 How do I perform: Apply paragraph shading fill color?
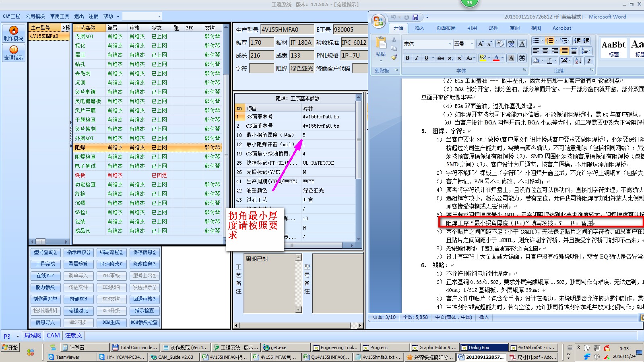536,61
